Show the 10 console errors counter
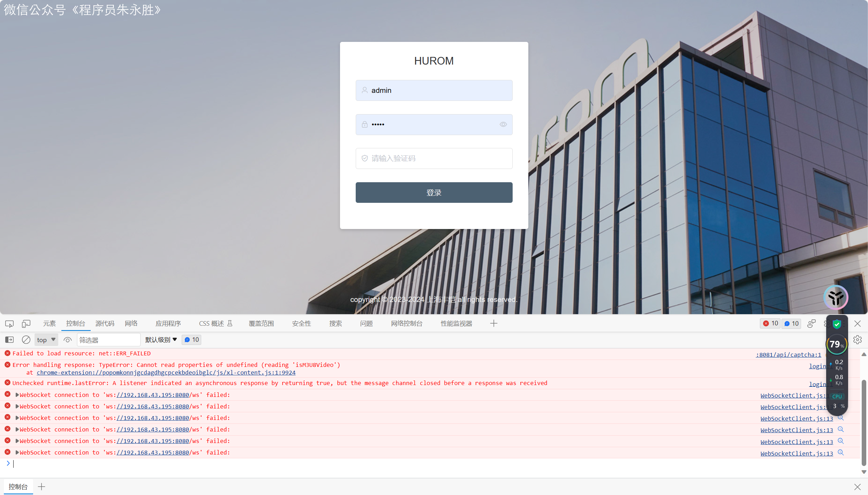The width and height of the screenshot is (868, 495). pos(770,323)
